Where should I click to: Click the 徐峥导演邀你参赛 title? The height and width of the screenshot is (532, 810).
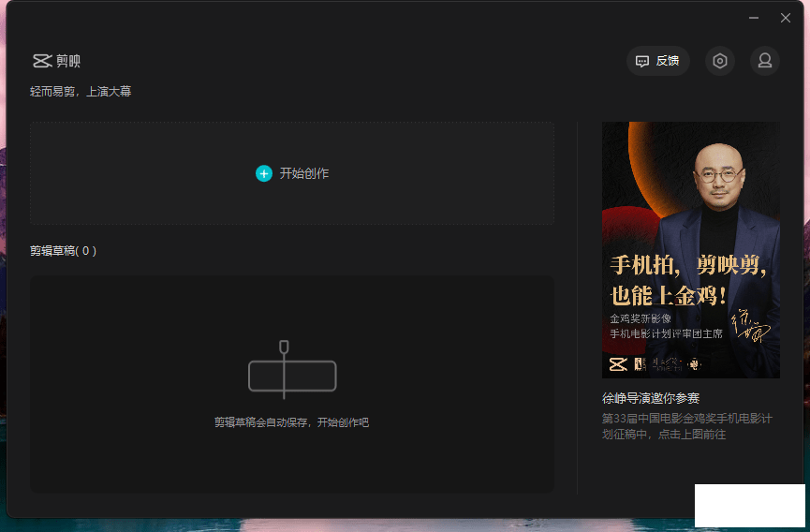point(651,398)
